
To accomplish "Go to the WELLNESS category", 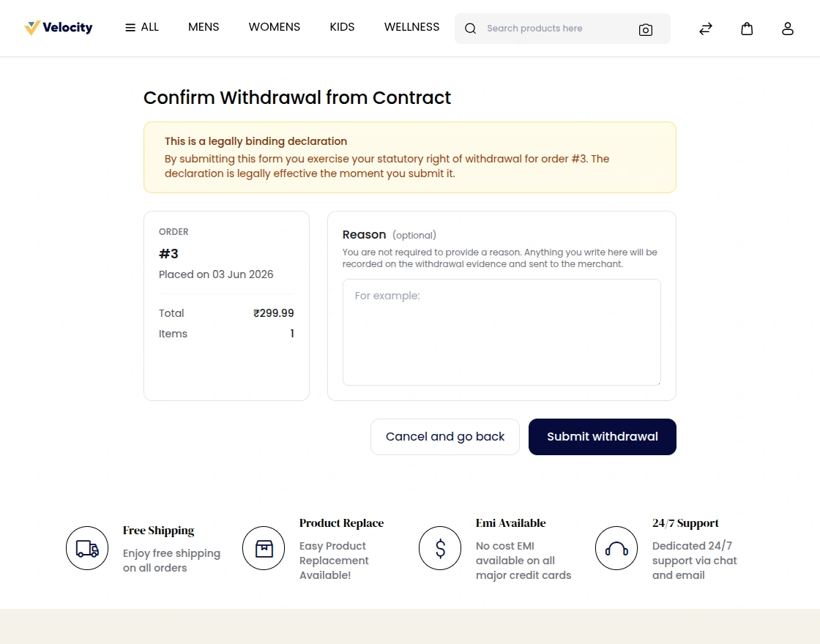I will (x=411, y=27).
